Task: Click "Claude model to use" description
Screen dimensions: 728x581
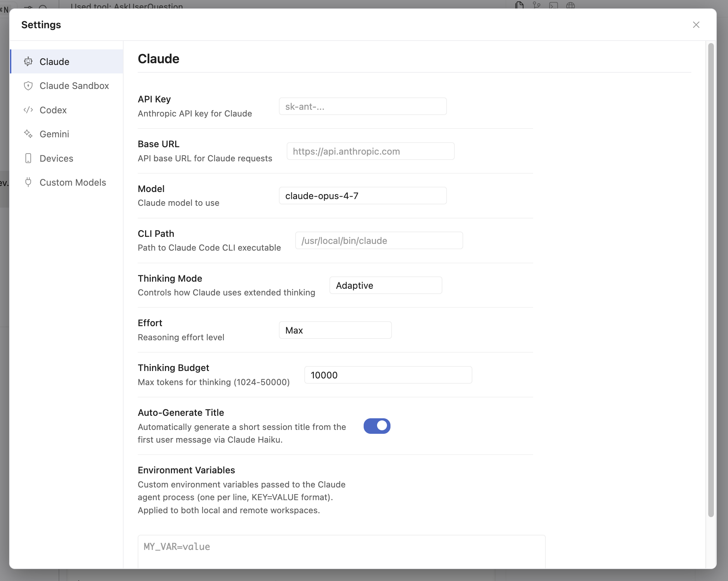Action: click(178, 203)
